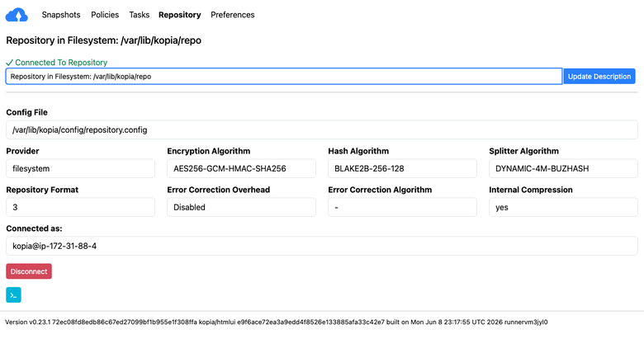
Task: Click the Kopia cloud logo icon
Action: pos(17,15)
